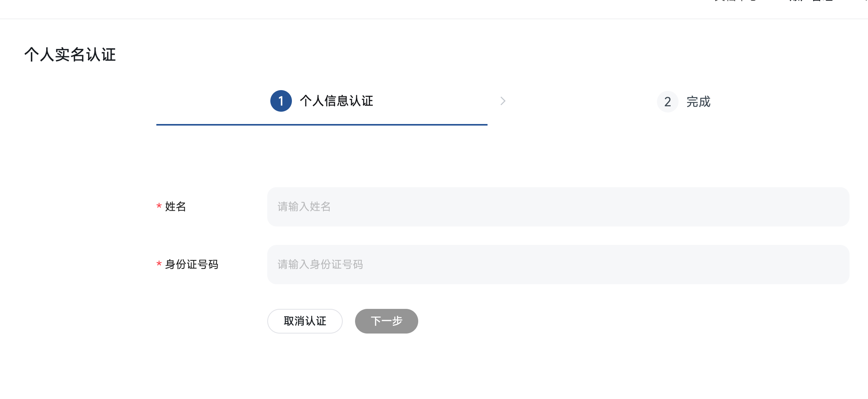
Task: Select the 完成 step label
Action: [x=699, y=102]
